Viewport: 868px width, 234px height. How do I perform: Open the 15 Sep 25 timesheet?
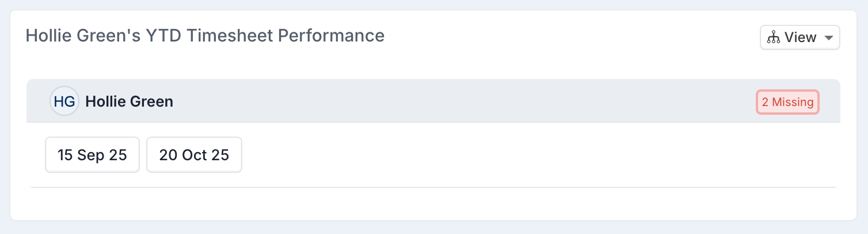click(x=92, y=155)
